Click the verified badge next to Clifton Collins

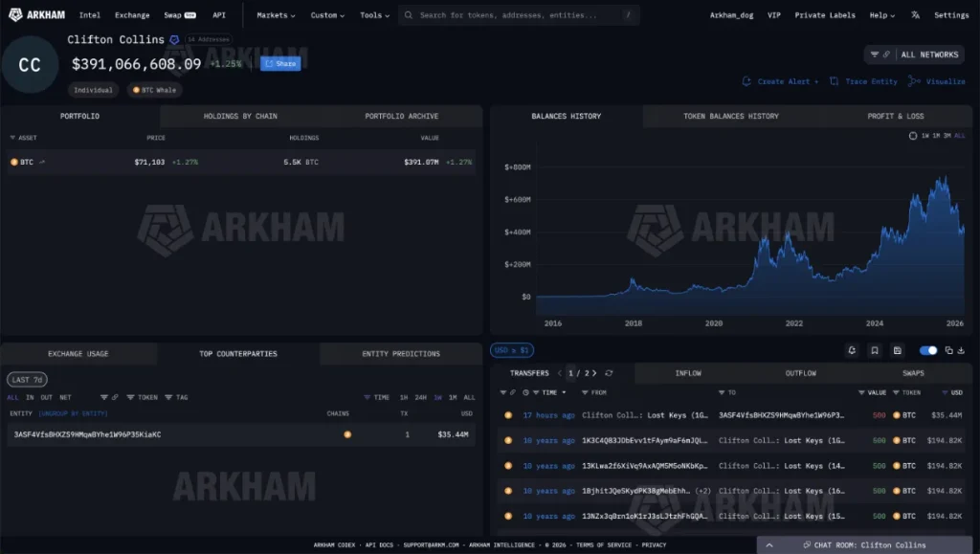pos(174,40)
